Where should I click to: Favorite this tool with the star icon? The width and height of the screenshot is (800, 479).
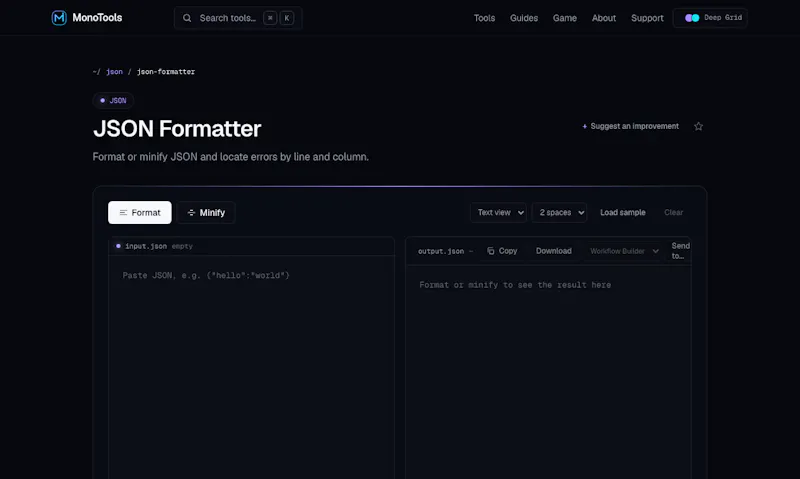[698, 126]
